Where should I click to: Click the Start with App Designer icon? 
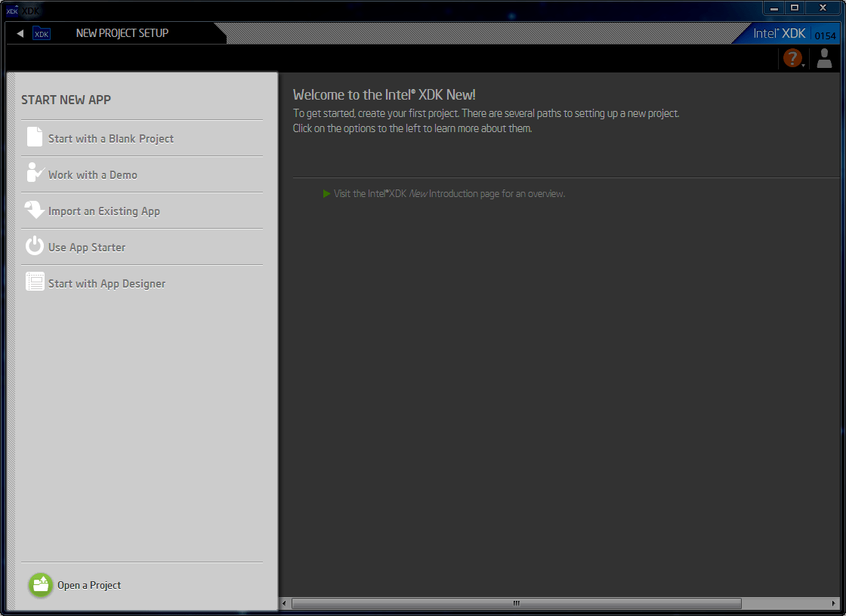tap(35, 282)
